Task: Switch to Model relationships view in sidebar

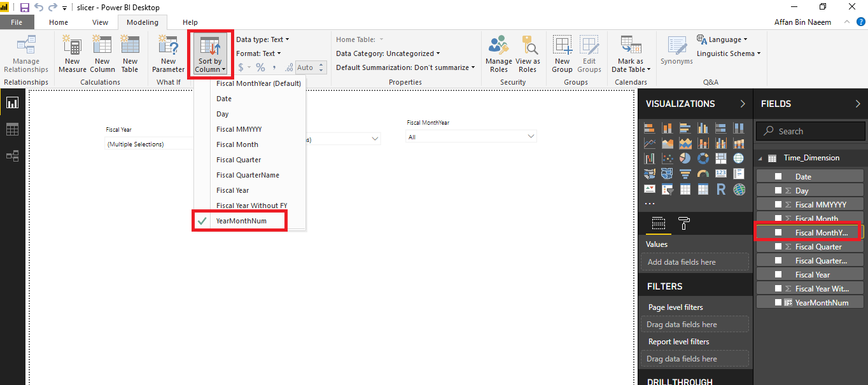Action: coord(13,156)
